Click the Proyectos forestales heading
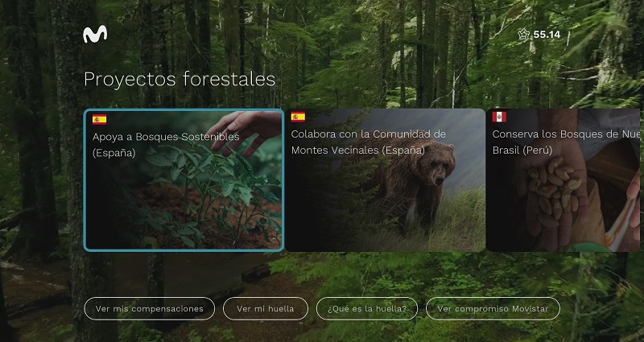 (x=180, y=79)
